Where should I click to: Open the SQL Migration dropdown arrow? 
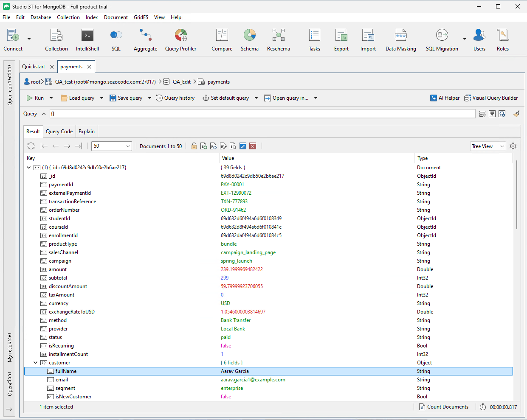(465, 39)
